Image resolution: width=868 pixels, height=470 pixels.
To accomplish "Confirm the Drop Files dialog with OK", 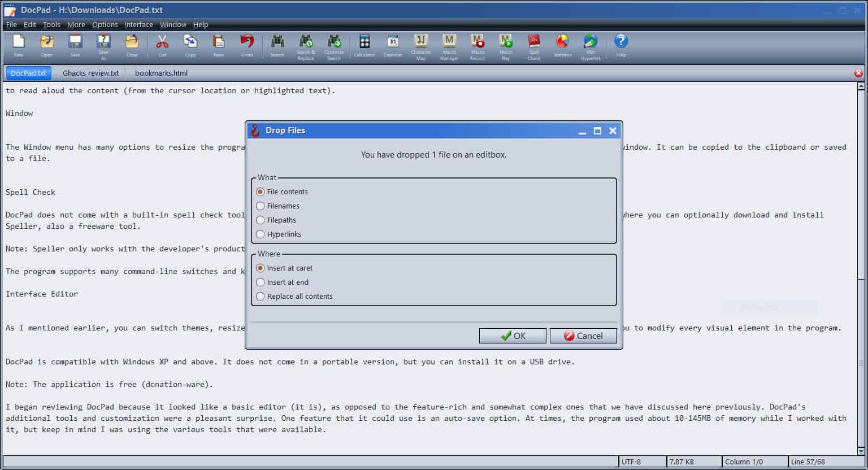I will click(513, 336).
